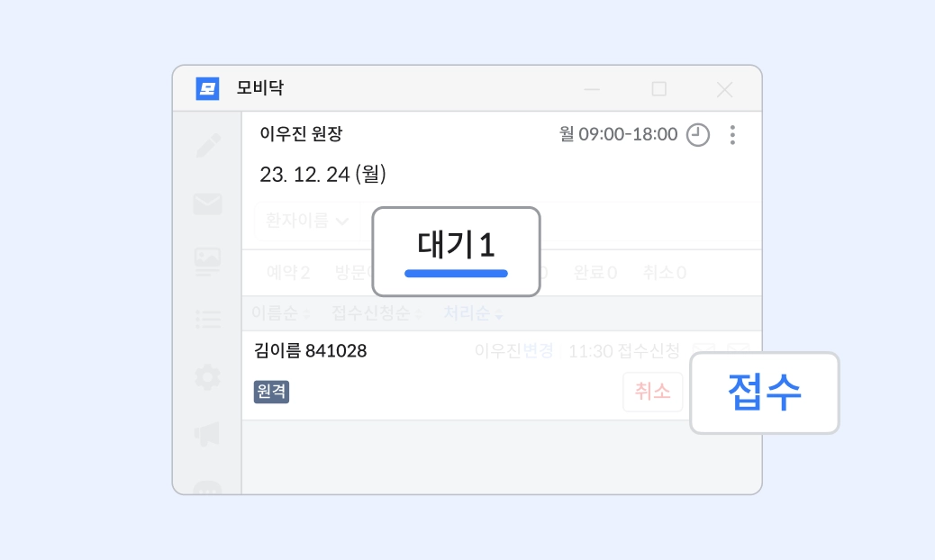
Task: Open the 취소0 tab
Action: [664, 273]
